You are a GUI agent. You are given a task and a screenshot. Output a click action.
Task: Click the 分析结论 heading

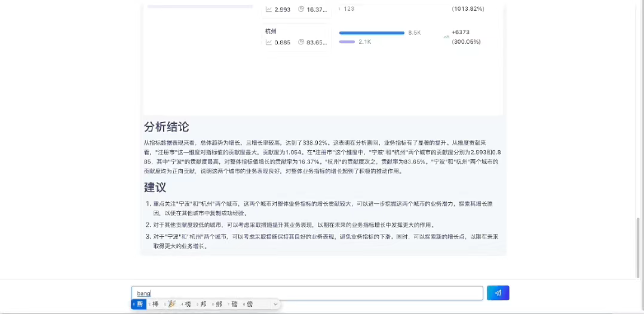(166, 127)
